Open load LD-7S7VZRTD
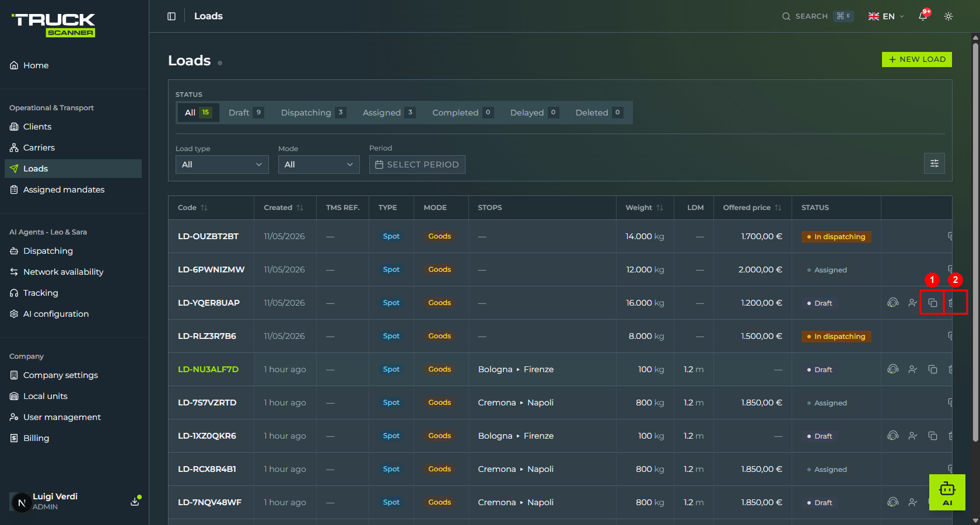 (x=207, y=402)
